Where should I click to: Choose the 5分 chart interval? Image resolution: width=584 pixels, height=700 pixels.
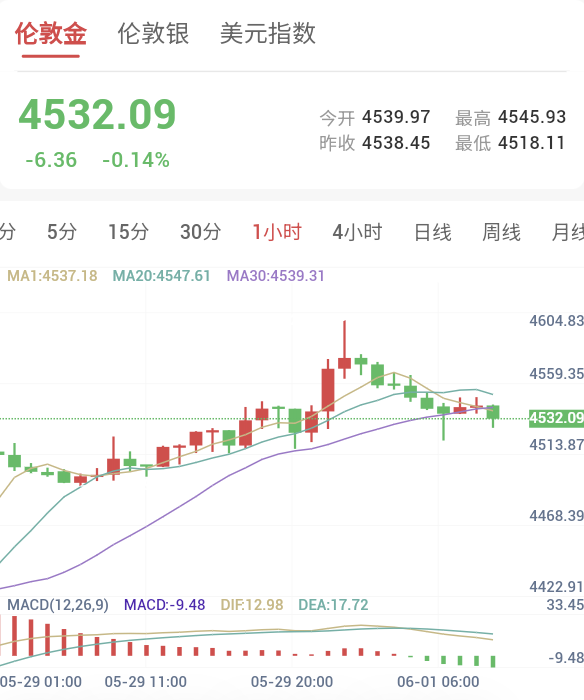click(62, 232)
